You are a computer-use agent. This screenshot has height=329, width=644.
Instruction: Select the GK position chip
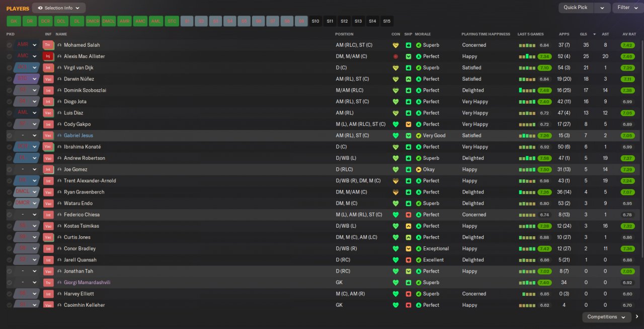click(14, 21)
